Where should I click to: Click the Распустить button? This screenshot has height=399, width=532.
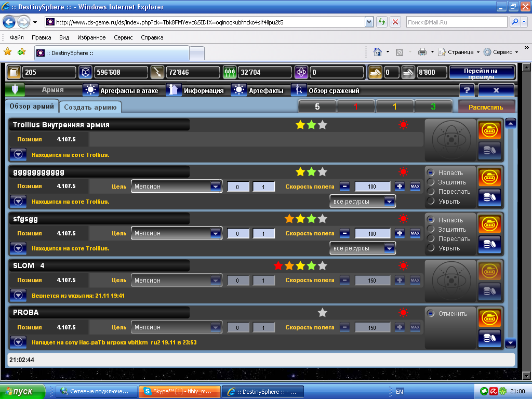point(486,107)
